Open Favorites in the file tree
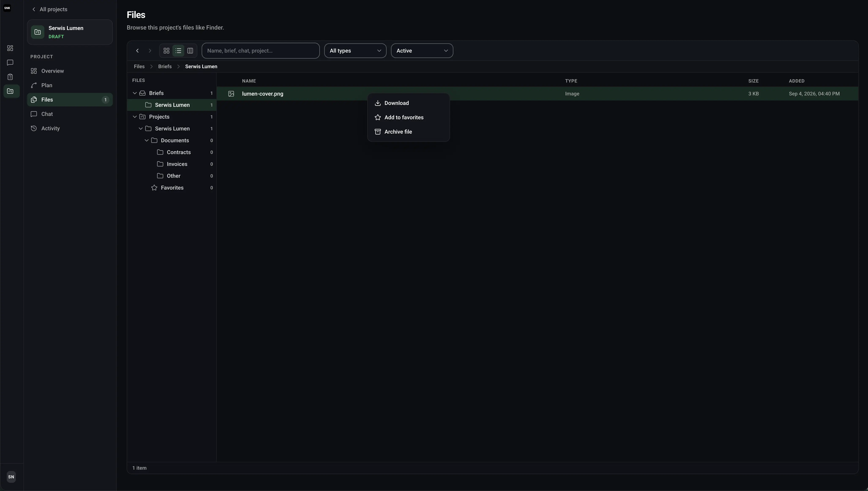 click(x=172, y=187)
